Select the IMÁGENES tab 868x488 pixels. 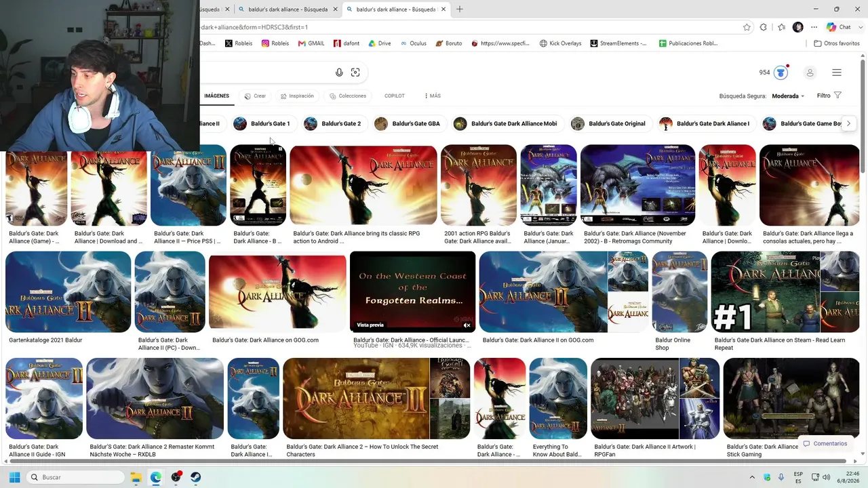(217, 96)
